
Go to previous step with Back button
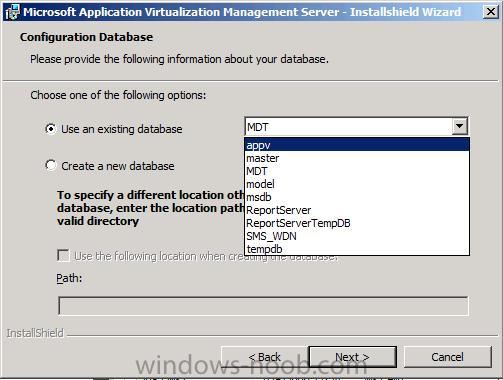click(x=265, y=357)
